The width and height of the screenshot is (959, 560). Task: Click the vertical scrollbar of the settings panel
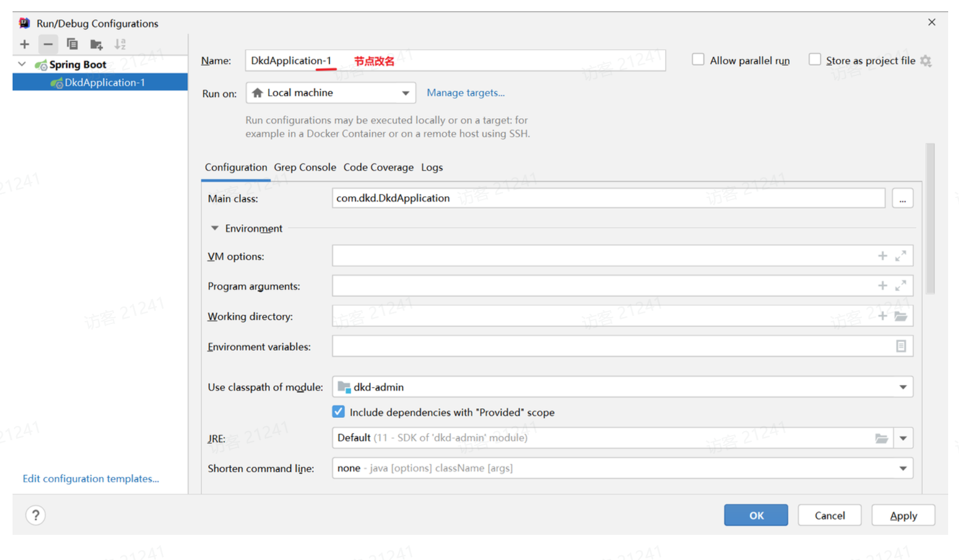tap(930, 218)
